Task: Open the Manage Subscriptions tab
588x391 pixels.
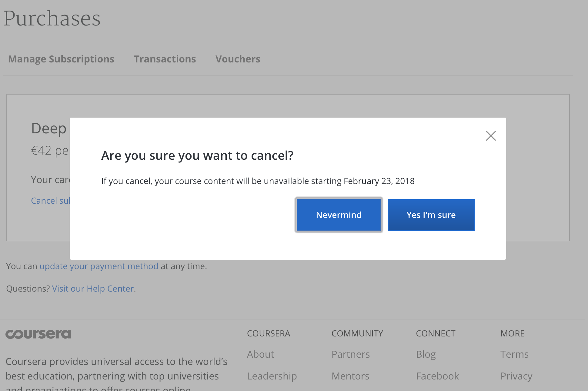Action: click(x=61, y=58)
